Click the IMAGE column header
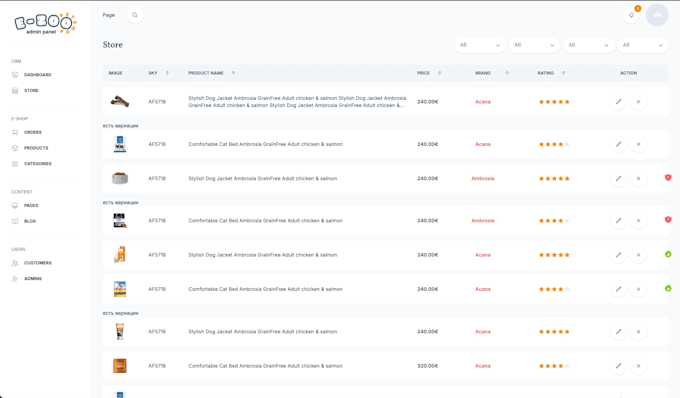Screen dimensions: 680x398 [x=115, y=73]
